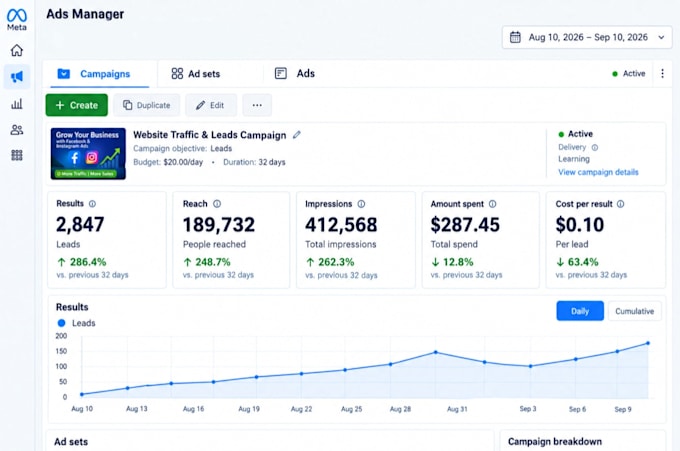Open the grid all-tools sidebar icon
This screenshot has height=451, width=680.
coord(17,155)
